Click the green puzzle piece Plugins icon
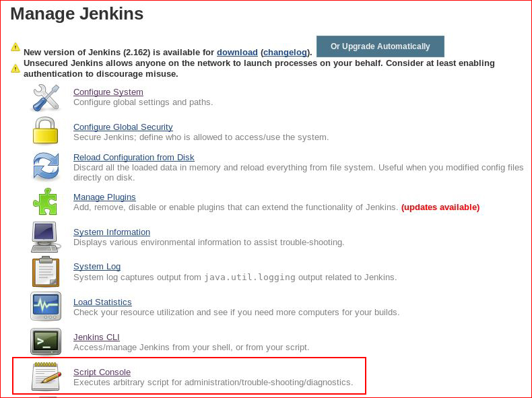 (45, 201)
